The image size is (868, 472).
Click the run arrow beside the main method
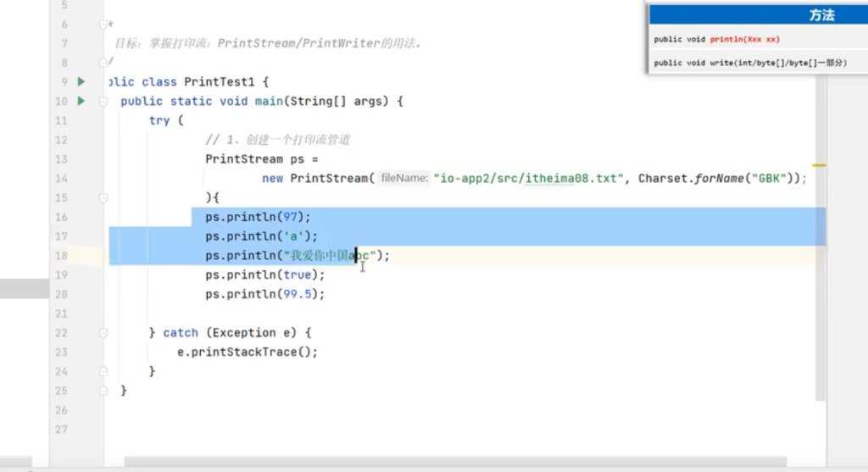click(x=81, y=102)
